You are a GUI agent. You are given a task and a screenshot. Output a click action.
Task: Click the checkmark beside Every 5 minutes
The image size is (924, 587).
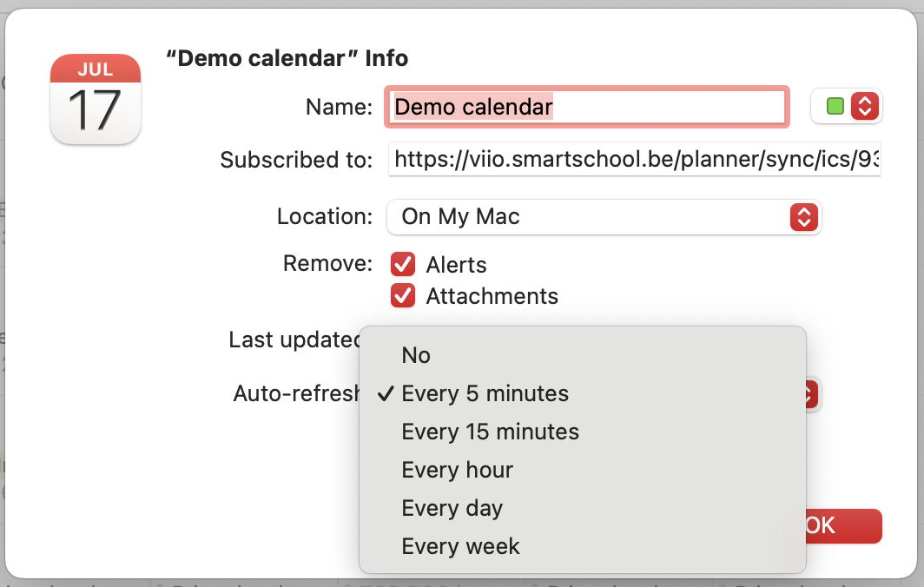[386, 393]
